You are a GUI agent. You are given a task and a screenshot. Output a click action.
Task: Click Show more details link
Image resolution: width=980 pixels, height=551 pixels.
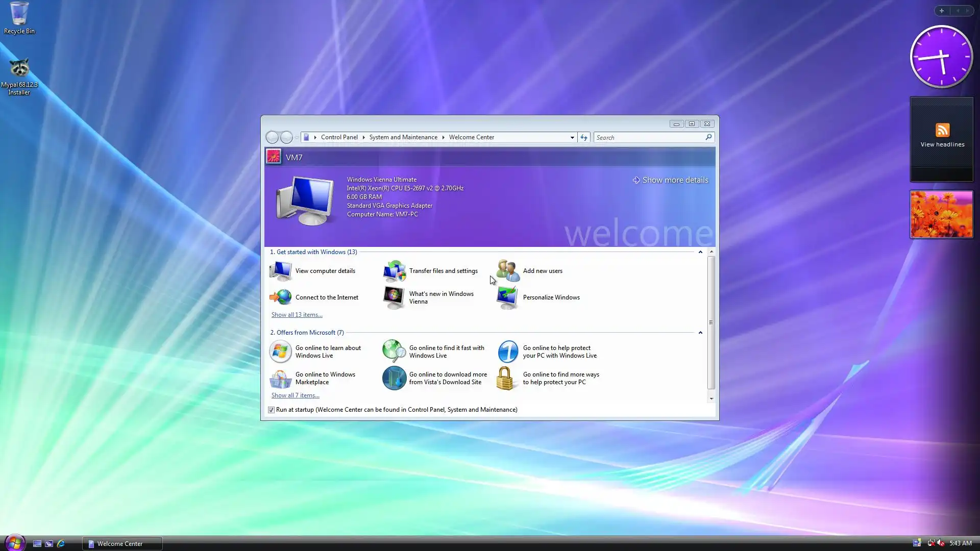tap(674, 180)
